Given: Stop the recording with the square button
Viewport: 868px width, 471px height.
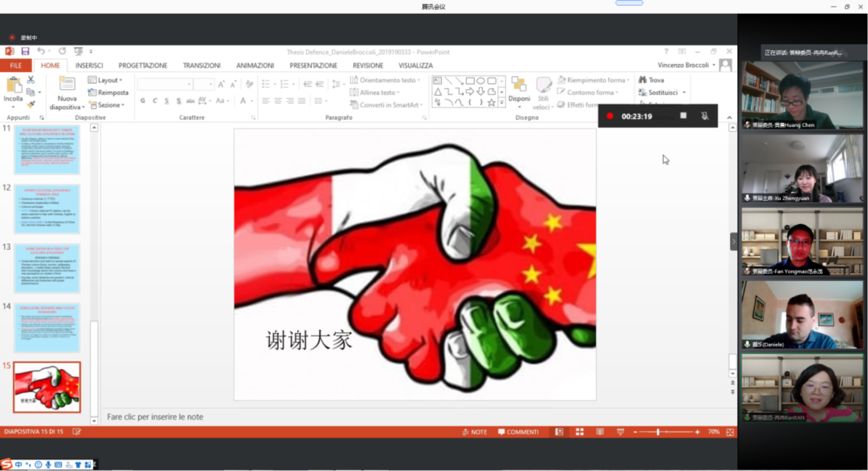Looking at the screenshot, I should pyautogui.click(x=683, y=116).
